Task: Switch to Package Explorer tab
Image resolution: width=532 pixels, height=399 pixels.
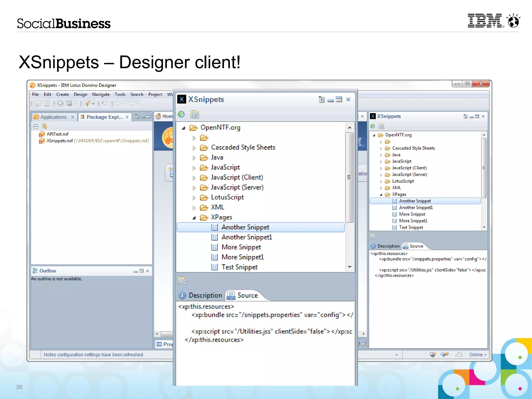Action: [105, 117]
